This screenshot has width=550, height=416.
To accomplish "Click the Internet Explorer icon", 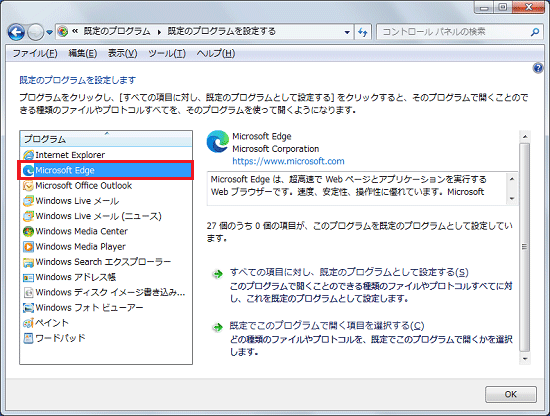I will 28,155.
